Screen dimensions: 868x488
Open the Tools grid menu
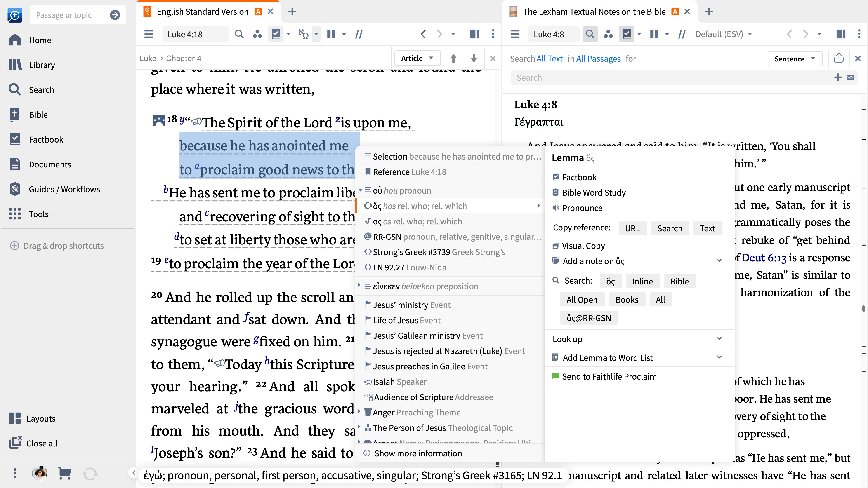pyautogui.click(x=28, y=214)
